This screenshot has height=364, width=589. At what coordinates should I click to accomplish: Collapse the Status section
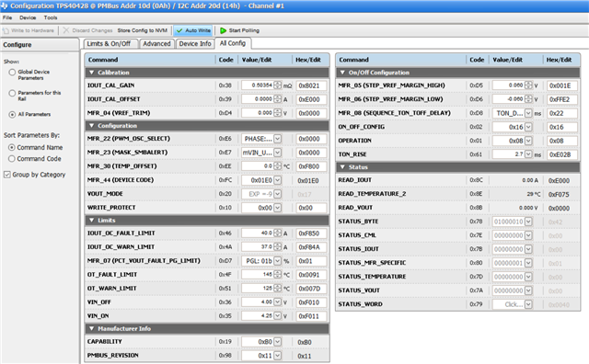coord(342,167)
